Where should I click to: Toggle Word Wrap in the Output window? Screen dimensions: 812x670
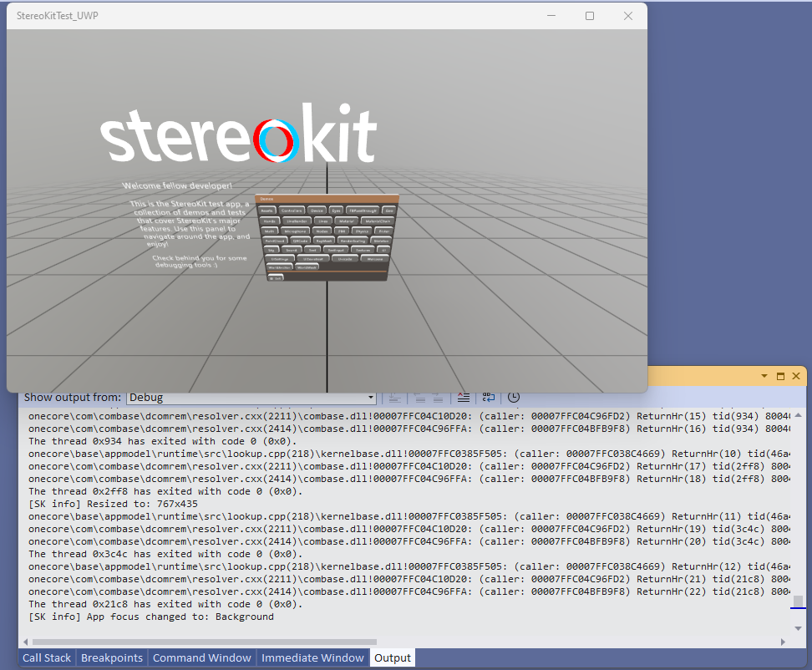tap(488, 398)
